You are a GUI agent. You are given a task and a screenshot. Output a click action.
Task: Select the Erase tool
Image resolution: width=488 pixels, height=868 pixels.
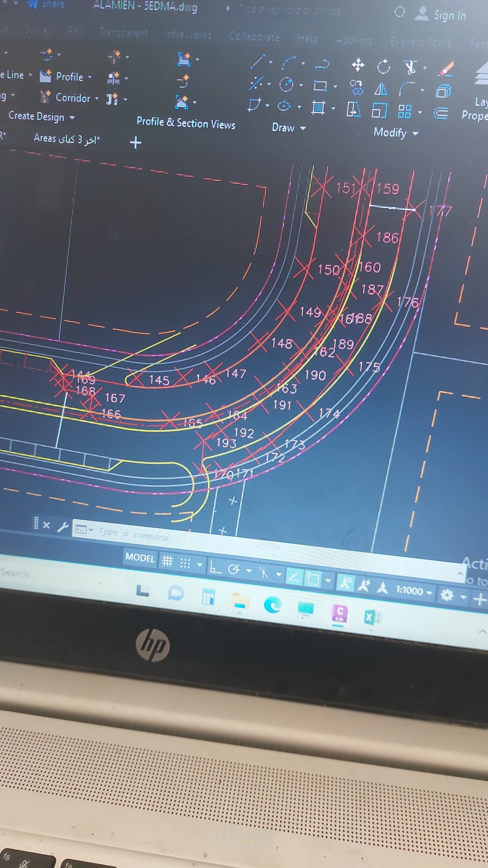pyautogui.click(x=447, y=69)
